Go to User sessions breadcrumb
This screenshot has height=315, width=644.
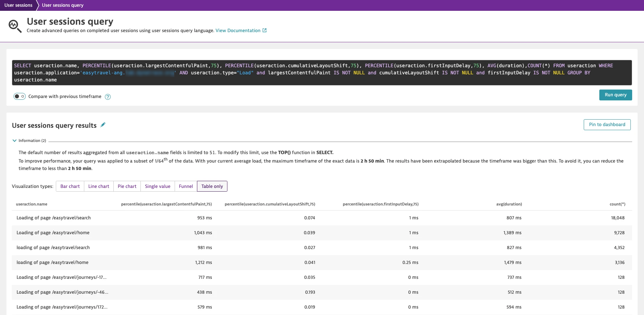point(18,5)
